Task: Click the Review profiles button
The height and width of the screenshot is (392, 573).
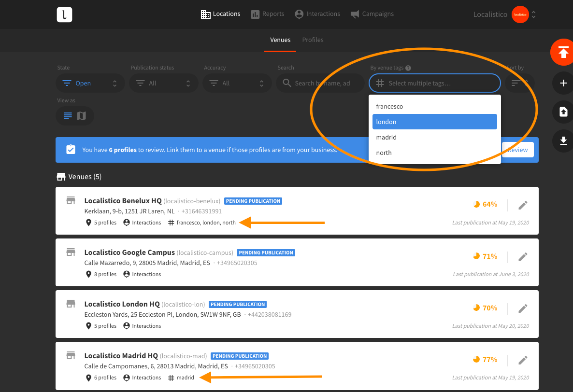Action: click(x=517, y=150)
